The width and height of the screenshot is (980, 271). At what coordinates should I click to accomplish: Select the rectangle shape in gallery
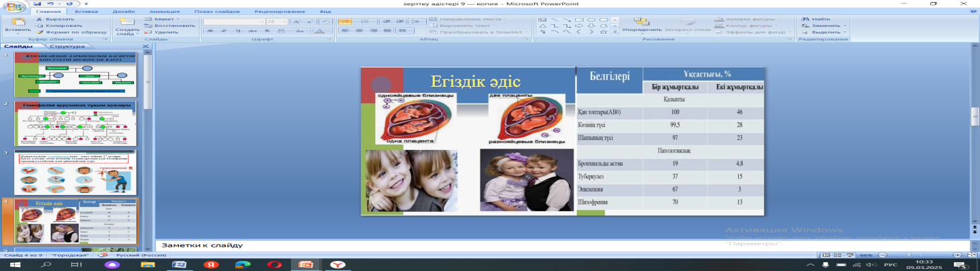click(579, 20)
